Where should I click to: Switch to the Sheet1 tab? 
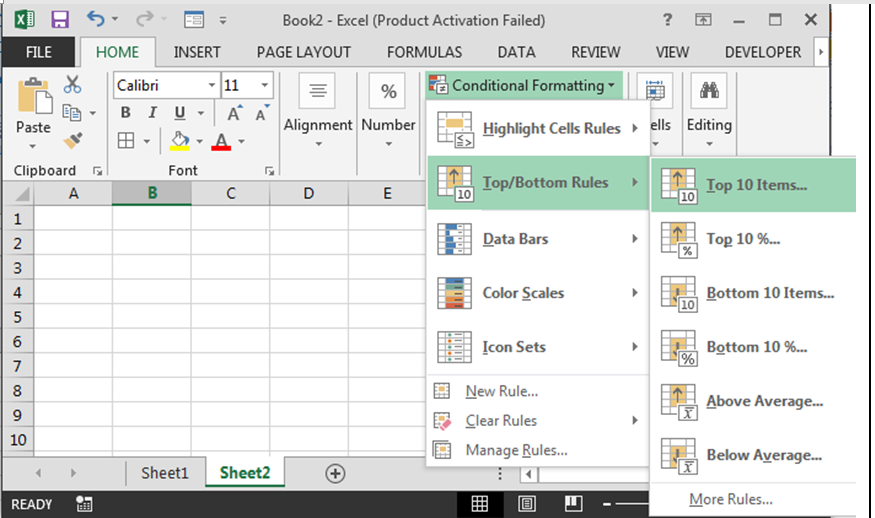click(164, 473)
